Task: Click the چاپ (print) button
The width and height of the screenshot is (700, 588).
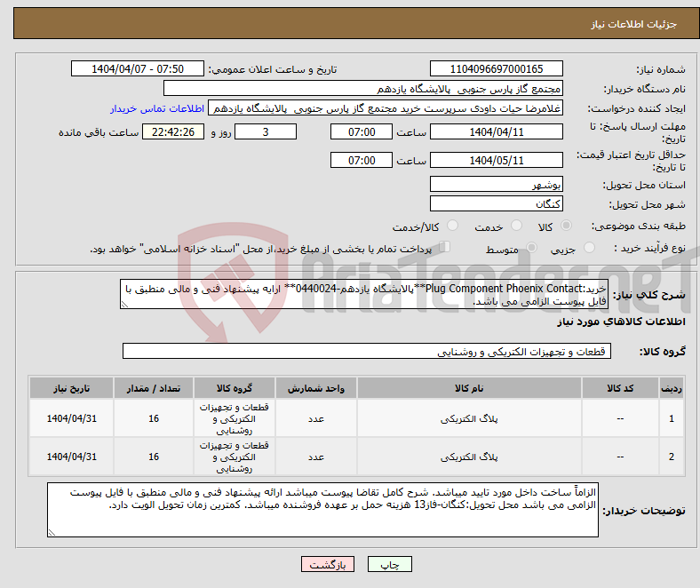Action: [389, 564]
